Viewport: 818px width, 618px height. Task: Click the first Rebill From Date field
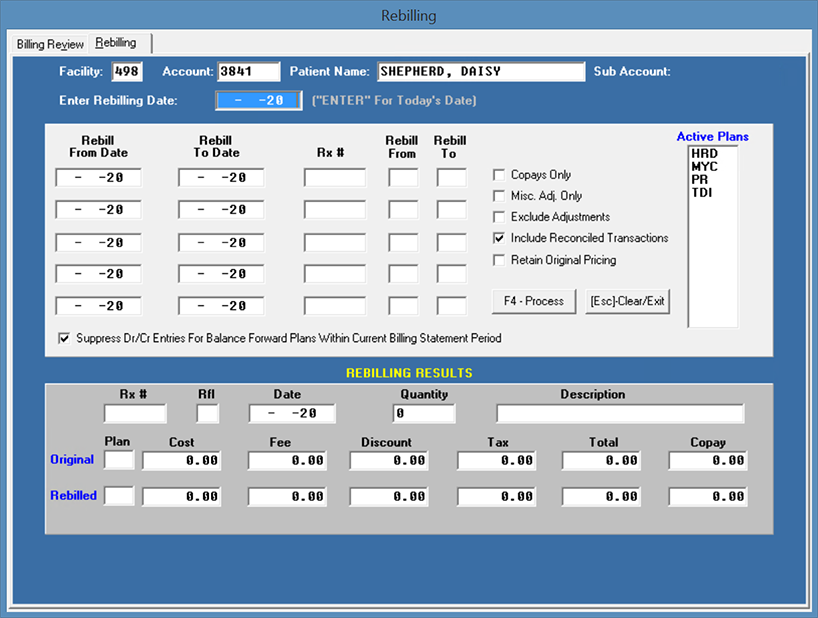click(x=99, y=178)
